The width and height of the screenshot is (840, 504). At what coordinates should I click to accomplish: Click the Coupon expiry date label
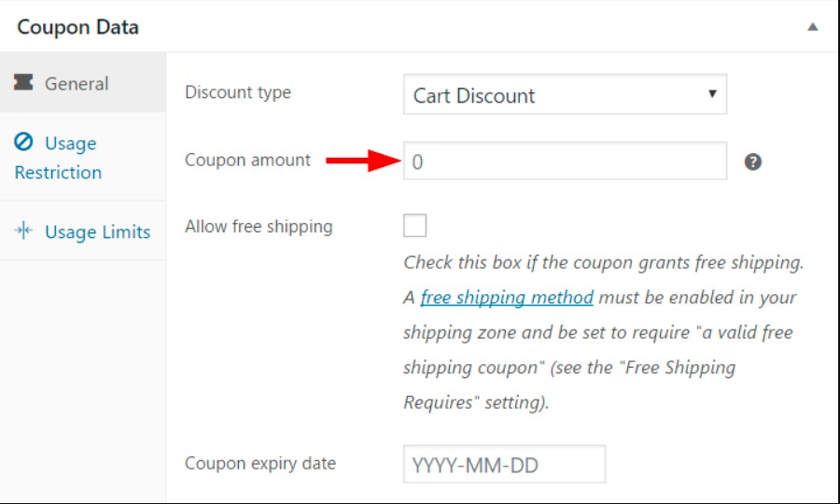[x=260, y=463]
